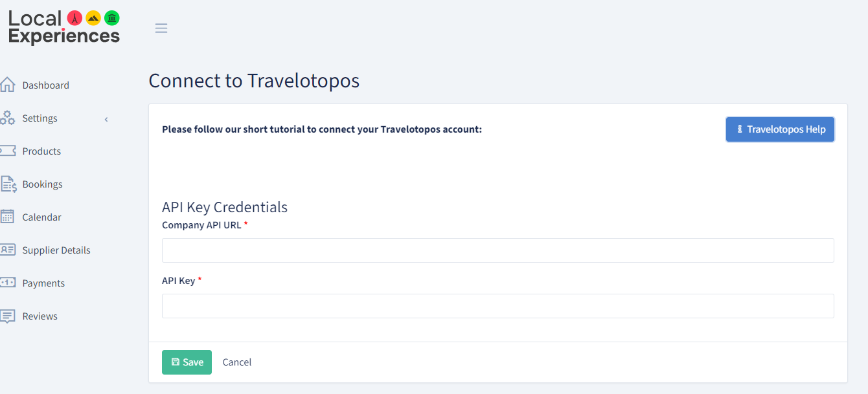
Task: Click the Local Experiences logo
Action: [64, 27]
